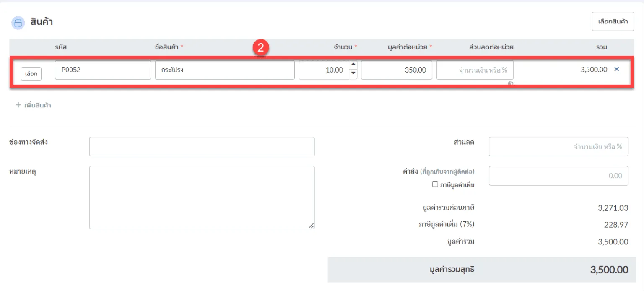The width and height of the screenshot is (644, 291).
Task: Enable the ภาษีมูลค่าเพิ่ม checkbox under ค่าส่ง
Action: 435,184
